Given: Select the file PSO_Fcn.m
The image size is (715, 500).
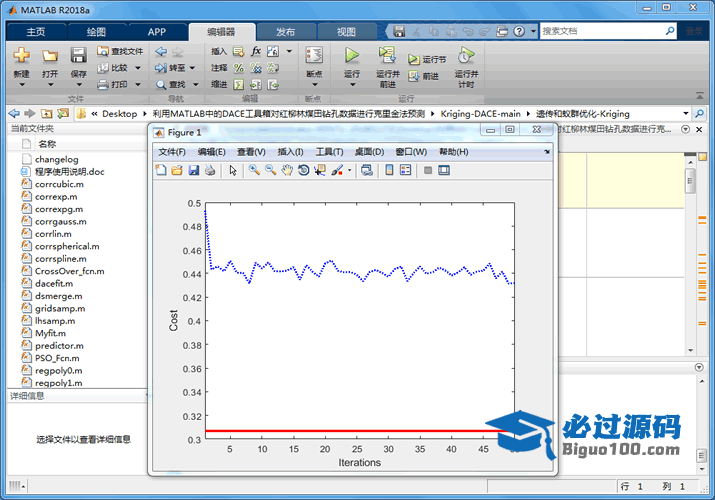Looking at the screenshot, I should (x=57, y=358).
